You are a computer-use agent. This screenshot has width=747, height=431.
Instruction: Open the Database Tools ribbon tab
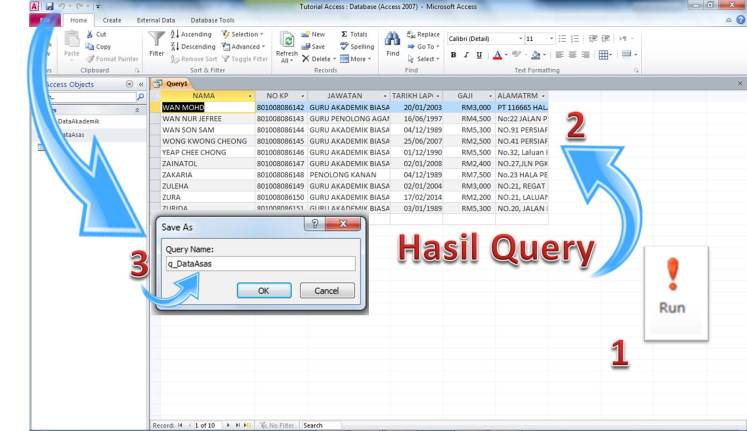212,20
